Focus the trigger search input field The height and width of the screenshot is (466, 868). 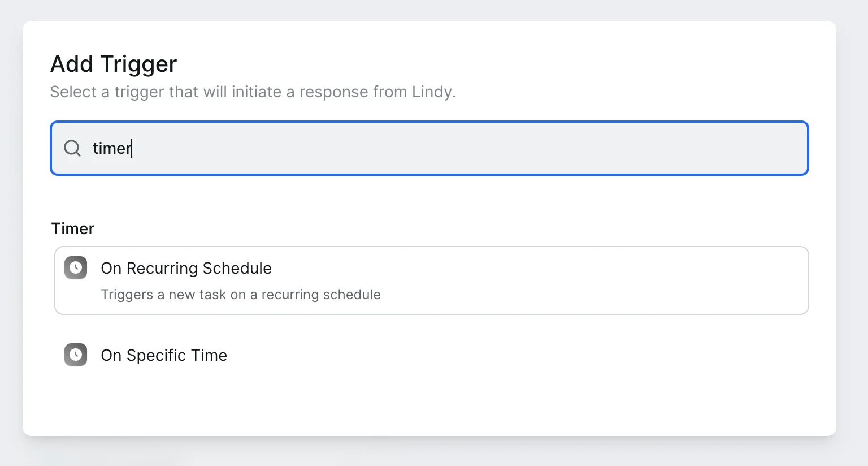(x=429, y=148)
